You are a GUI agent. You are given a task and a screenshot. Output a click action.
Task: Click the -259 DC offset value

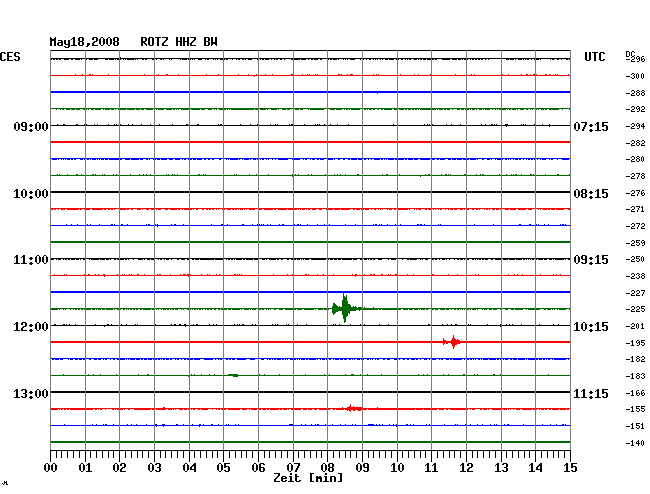(x=635, y=243)
